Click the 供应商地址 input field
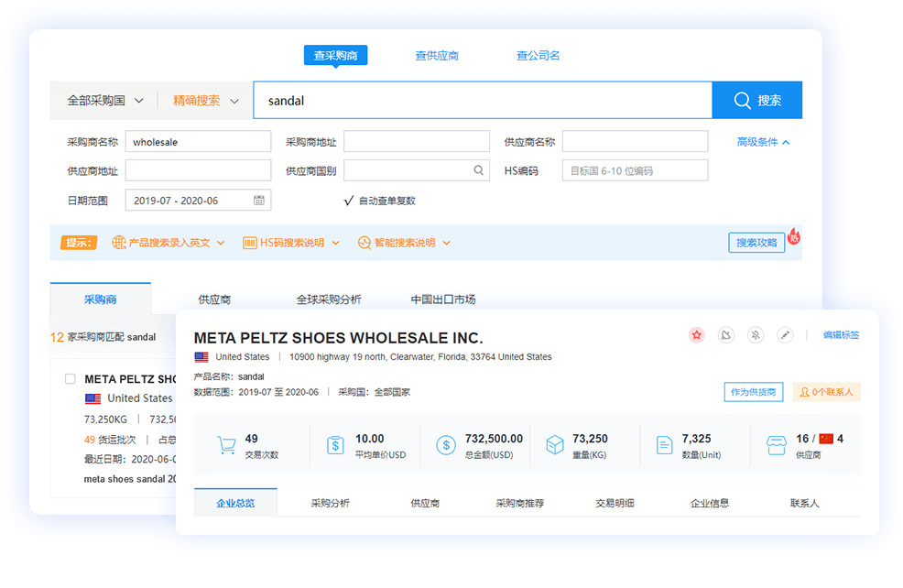The height and width of the screenshot is (588, 903). 198,170
